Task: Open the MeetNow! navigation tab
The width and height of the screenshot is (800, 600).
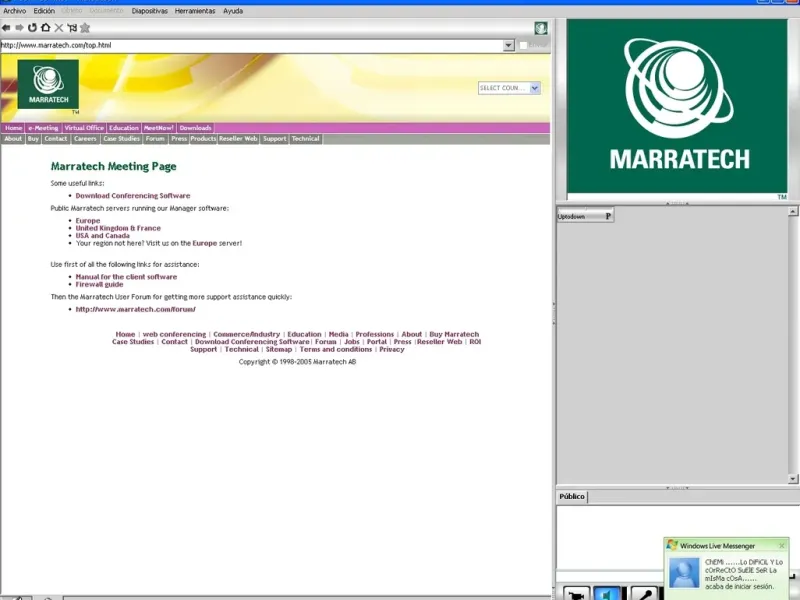Action: (158, 128)
